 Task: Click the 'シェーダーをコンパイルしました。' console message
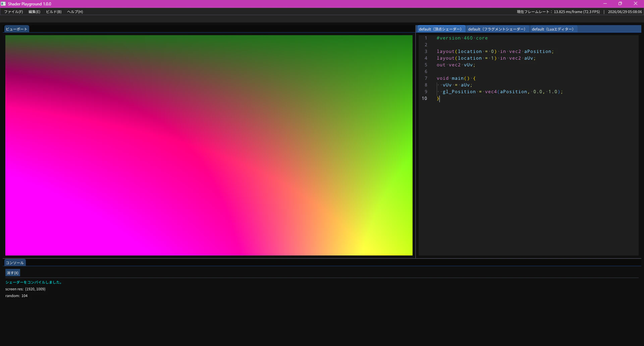(x=34, y=282)
